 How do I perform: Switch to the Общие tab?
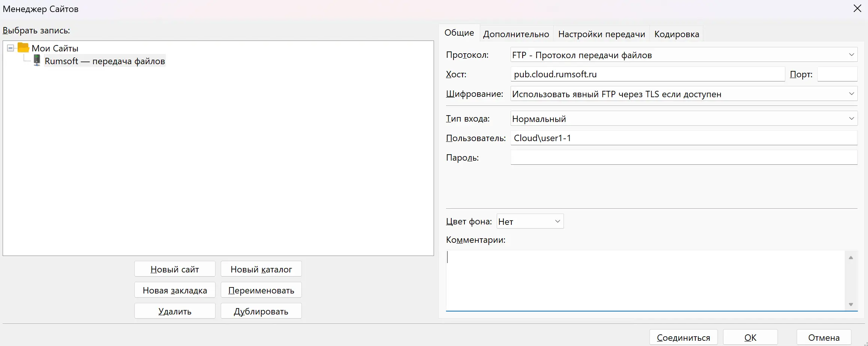click(459, 33)
